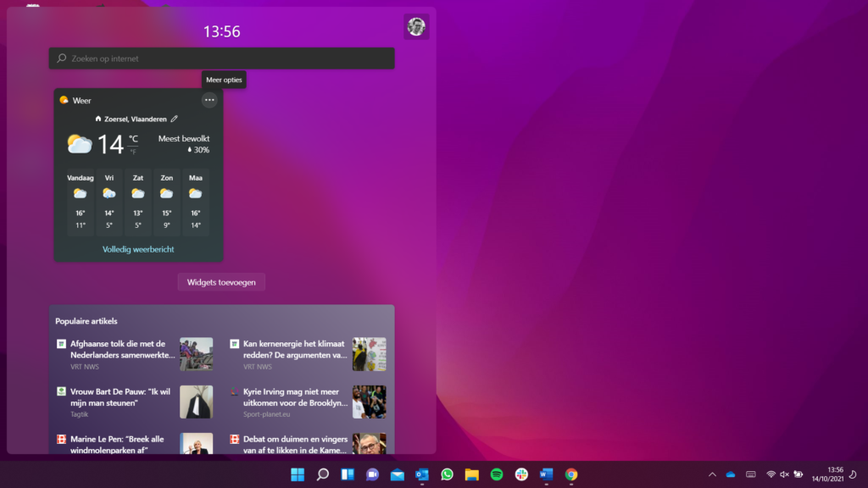
Task: Open Google Chrome
Action: [571, 474]
